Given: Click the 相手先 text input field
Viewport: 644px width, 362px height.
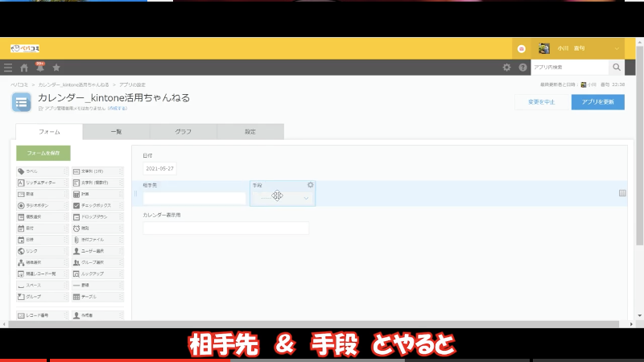Looking at the screenshot, I should pos(194,198).
